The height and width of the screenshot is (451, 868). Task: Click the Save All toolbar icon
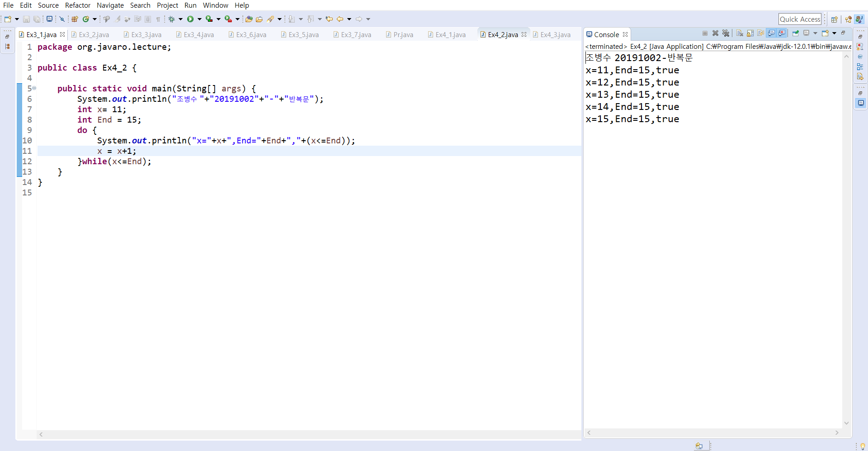(37, 19)
